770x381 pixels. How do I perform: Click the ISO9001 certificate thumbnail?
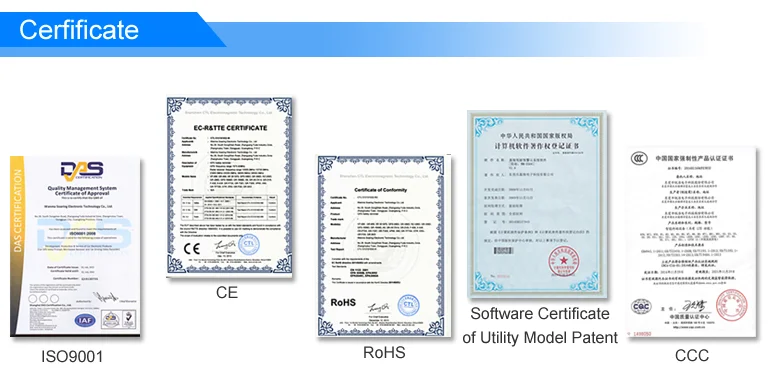pyautogui.click(x=75, y=246)
